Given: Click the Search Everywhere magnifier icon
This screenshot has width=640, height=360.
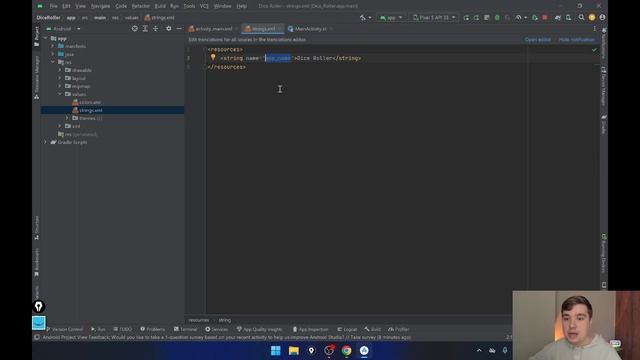Looking at the screenshot, I should (x=581, y=18).
